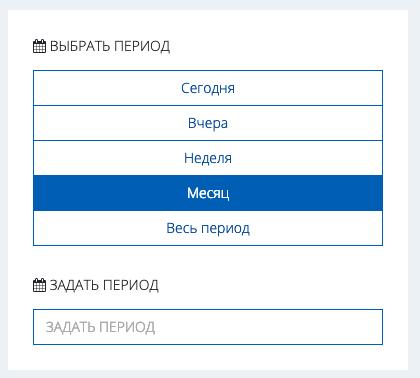The image size is (420, 378).
Task: Filter by week using Неделя
Action: [208, 158]
